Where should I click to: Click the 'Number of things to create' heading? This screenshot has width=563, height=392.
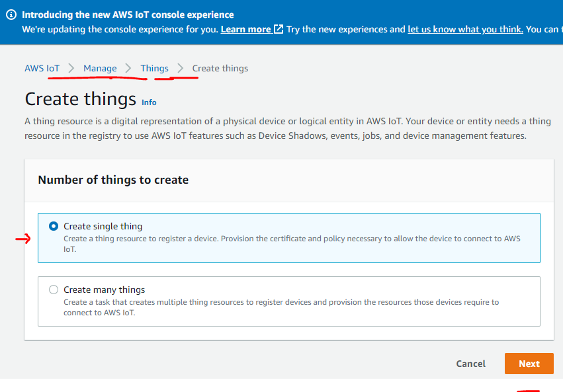coord(113,180)
